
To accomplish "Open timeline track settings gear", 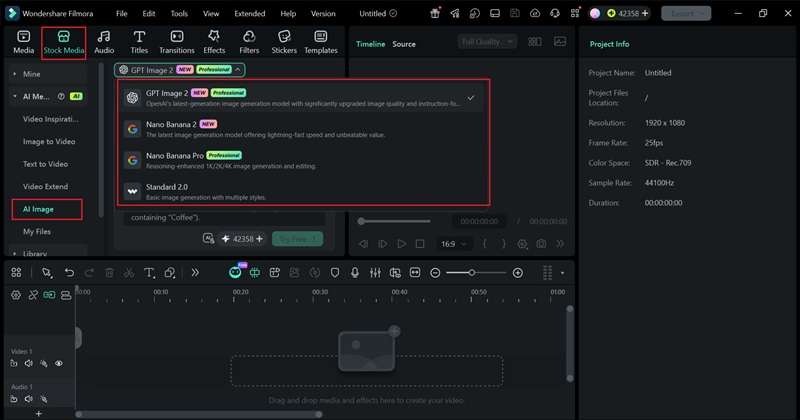I will (16, 295).
